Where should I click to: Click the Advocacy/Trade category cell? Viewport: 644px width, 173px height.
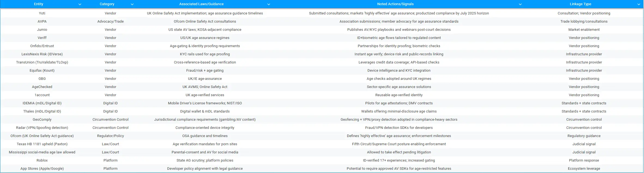coord(110,22)
